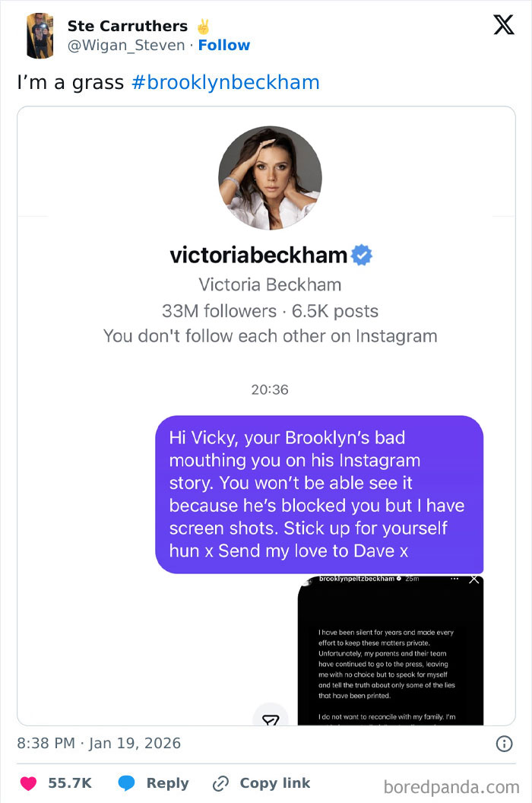Copy the post link via the chain icon
Image resolution: width=532 pixels, height=803 pixels.
(x=220, y=783)
